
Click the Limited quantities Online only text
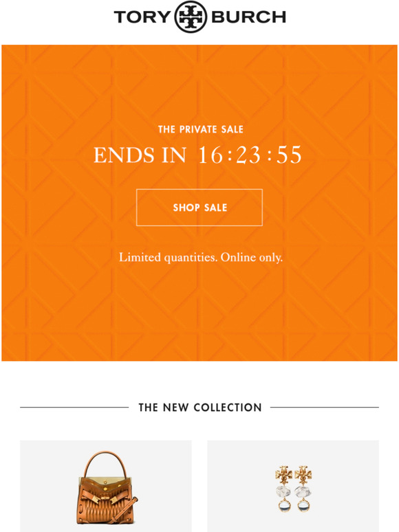(x=201, y=258)
